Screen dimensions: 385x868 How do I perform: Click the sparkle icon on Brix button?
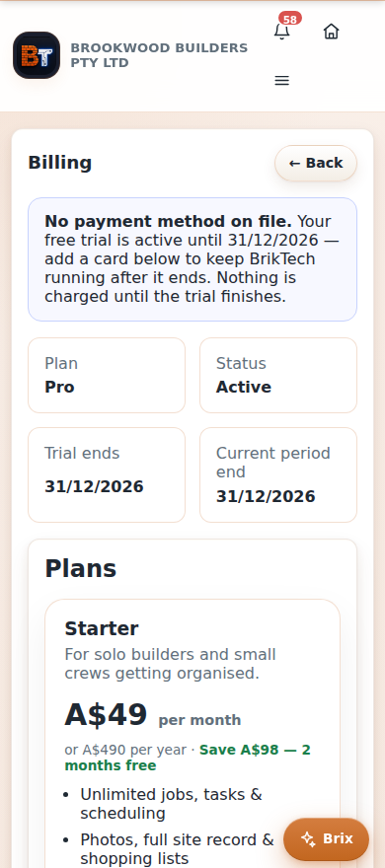pyautogui.click(x=309, y=839)
